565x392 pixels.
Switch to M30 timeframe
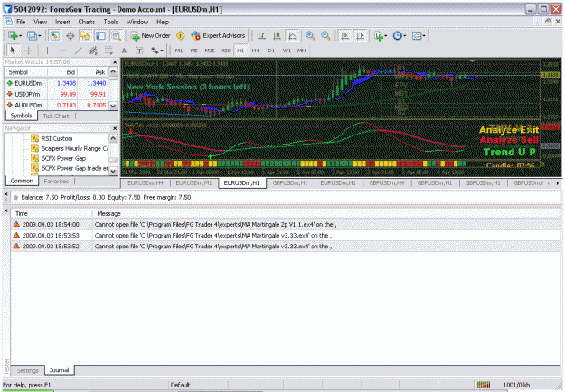pos(225,51)
